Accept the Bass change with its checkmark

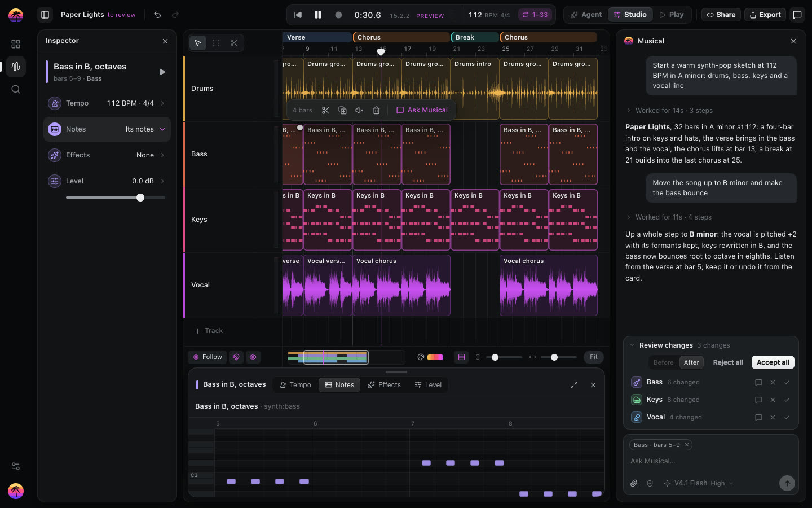(x=787, y=382)
